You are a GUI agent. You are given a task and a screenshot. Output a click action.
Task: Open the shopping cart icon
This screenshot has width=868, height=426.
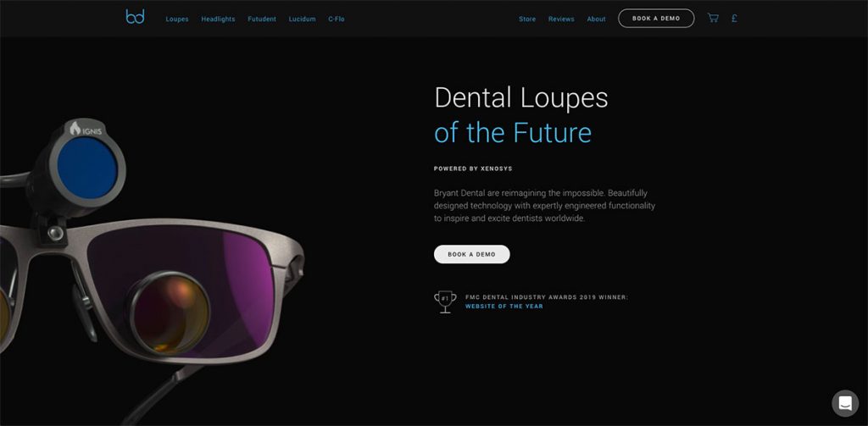(713, 19)
